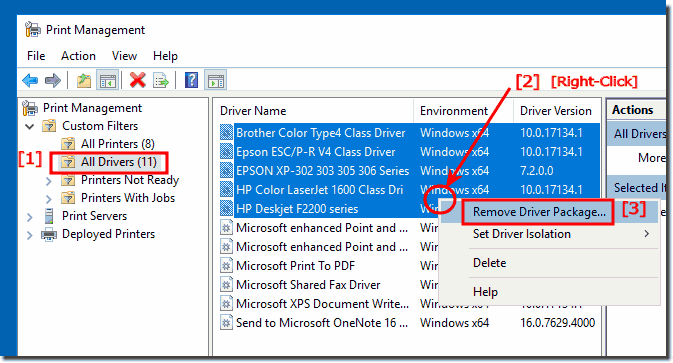673x363 pixels.
Task: Select All Printers (8) in the tree
Action: (x=118, y=144)
